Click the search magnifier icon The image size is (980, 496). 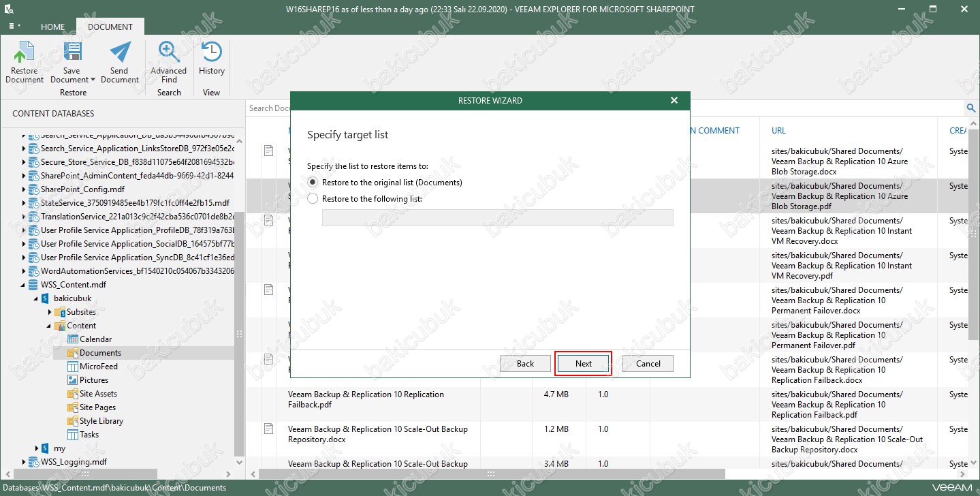pos(971,108)
